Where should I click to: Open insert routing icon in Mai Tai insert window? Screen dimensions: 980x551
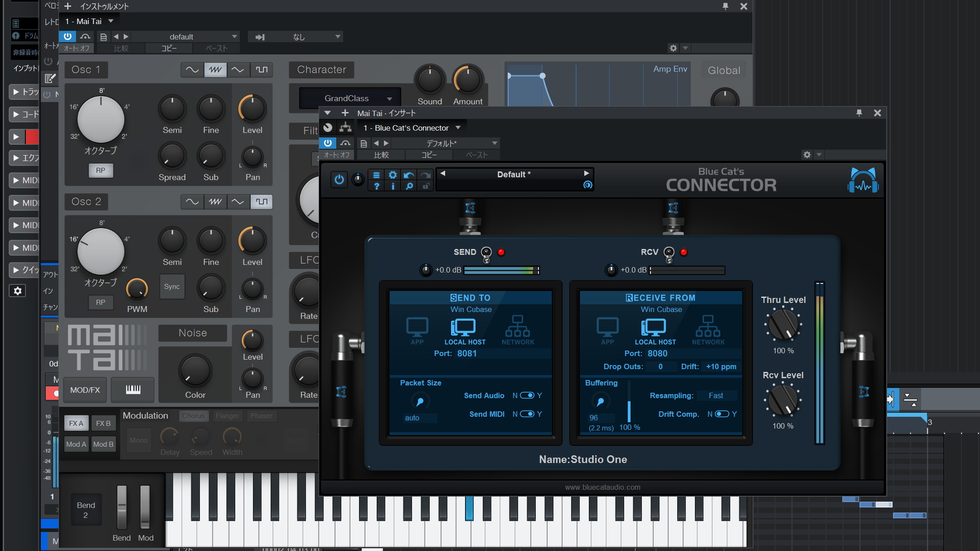(x=345, y=127)
